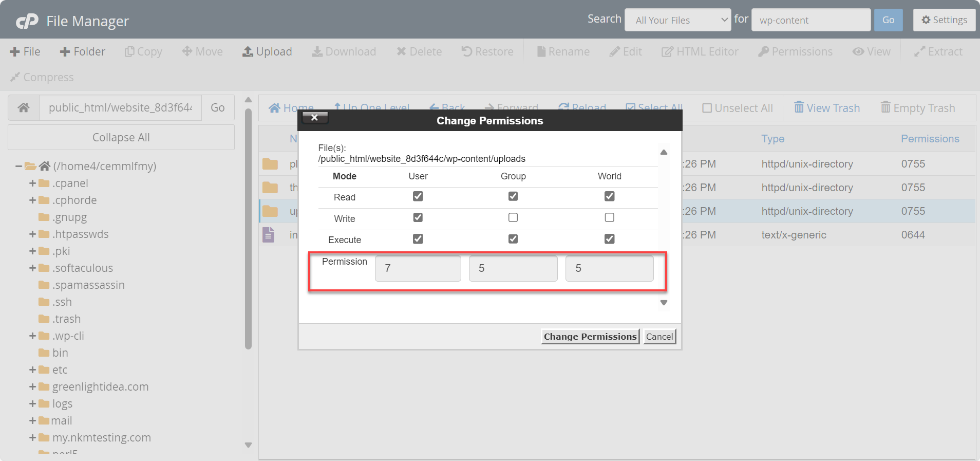Create a new Folder from toolbar
The height and width of the screenshot is (461, 980).
[x=82, y=52]
